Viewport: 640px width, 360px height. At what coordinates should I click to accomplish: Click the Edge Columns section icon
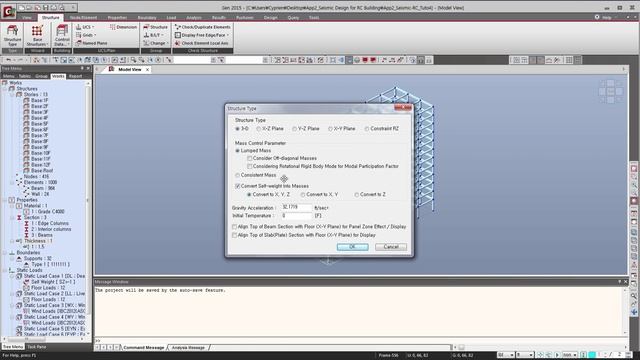point(27,224)
